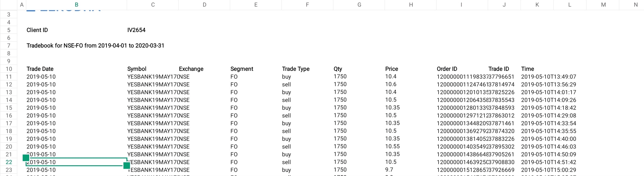Viewport: 644px width, 176px height.
Task: Select time cell 2019-05-10T13:49:07
Action: pos(549,77)
